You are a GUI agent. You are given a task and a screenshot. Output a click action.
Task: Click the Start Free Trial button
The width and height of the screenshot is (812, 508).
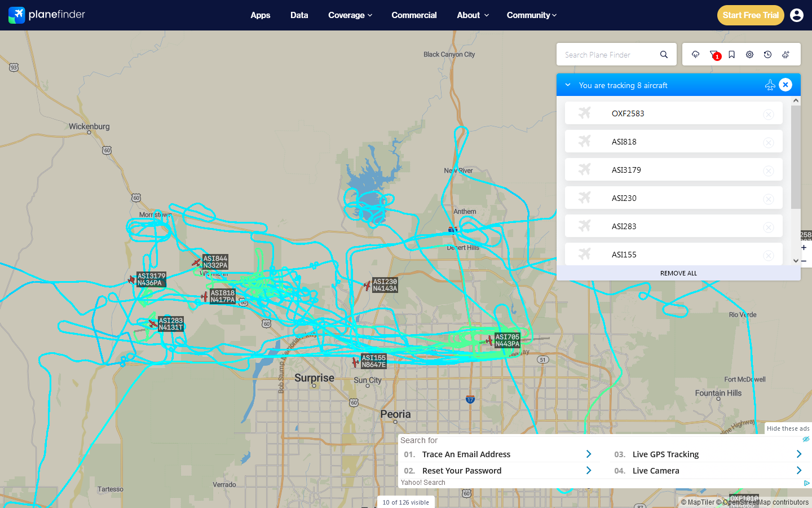pos(751,15)
